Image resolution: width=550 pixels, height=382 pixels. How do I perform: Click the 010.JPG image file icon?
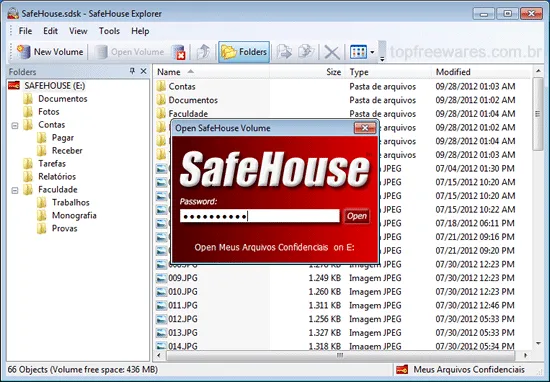click(161, 291)
